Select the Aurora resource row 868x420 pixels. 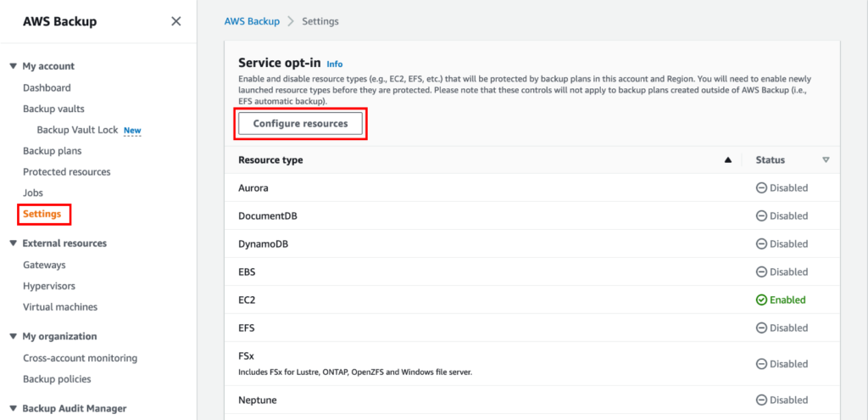532,188
